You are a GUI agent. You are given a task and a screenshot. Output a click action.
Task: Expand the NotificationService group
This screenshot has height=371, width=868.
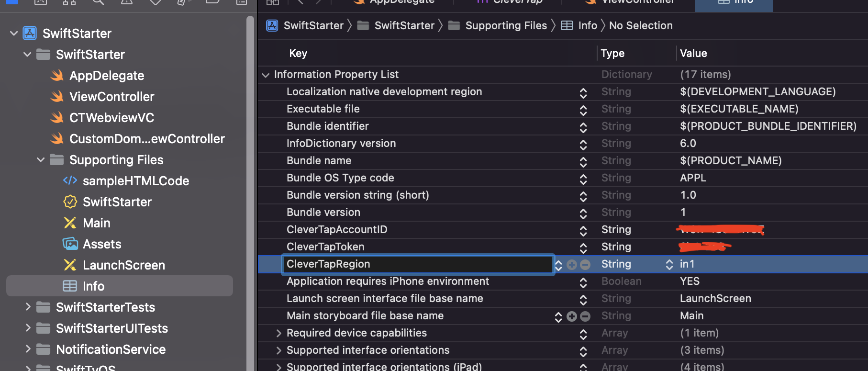pyautogui.click(x=28, y=349)
